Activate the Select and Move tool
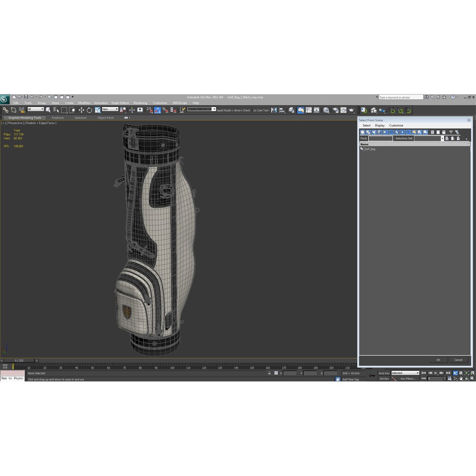The height and width of the screenshot is (476, 476). point(82,110)
